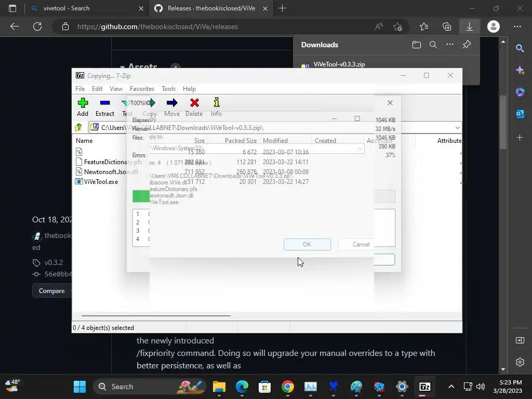
Task: Sort by the Modified column
Action: (275, 140)
